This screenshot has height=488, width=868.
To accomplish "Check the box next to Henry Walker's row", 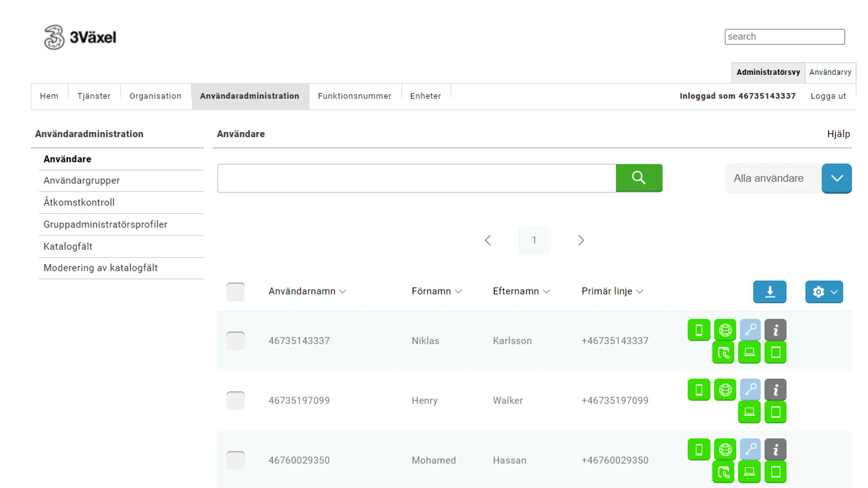I will click(x=236, y=400).
